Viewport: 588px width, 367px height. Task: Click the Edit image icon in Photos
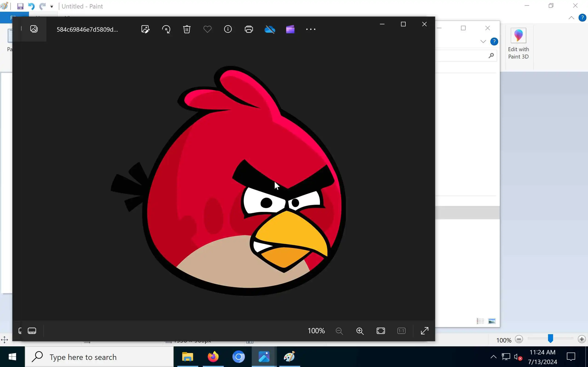(x=145, y=29)
